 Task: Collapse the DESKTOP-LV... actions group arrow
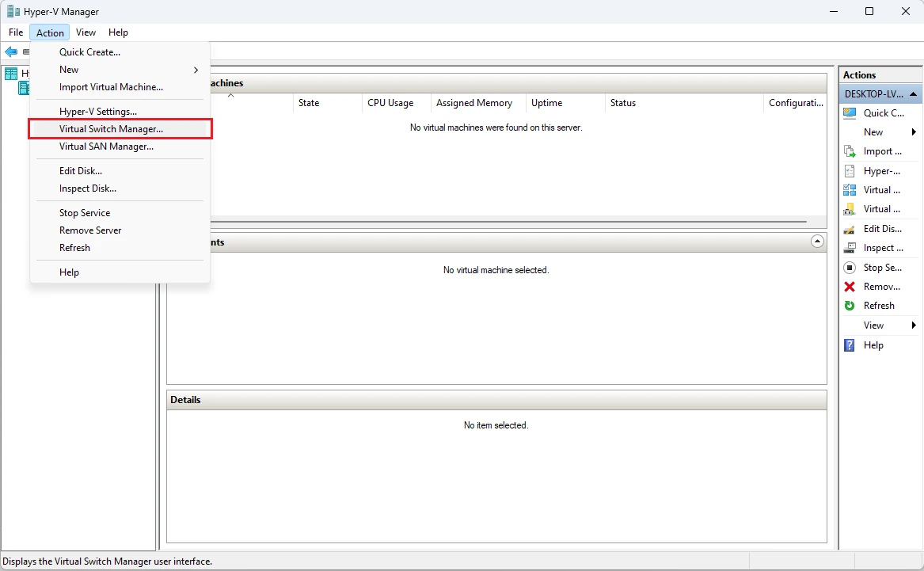click(x=913, y=94)
